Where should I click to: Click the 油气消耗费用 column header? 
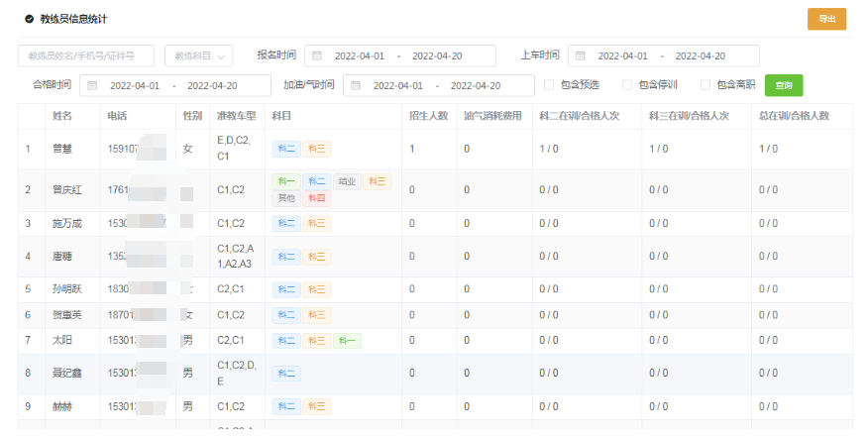[492, 116]
